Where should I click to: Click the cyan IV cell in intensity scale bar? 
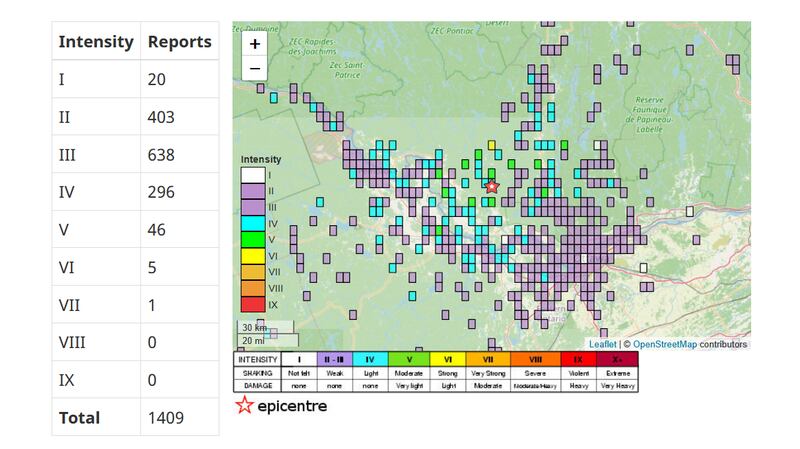(370, 359)
